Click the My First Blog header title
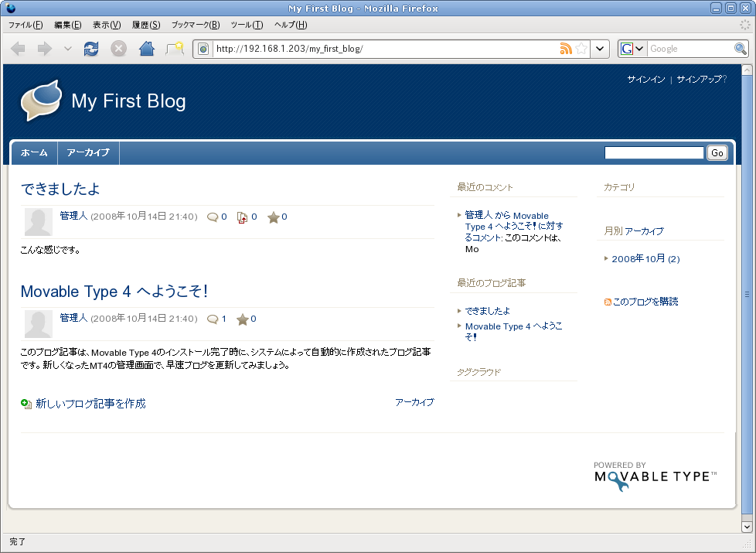Screen dimensions: 756x553 pos(129,101)
